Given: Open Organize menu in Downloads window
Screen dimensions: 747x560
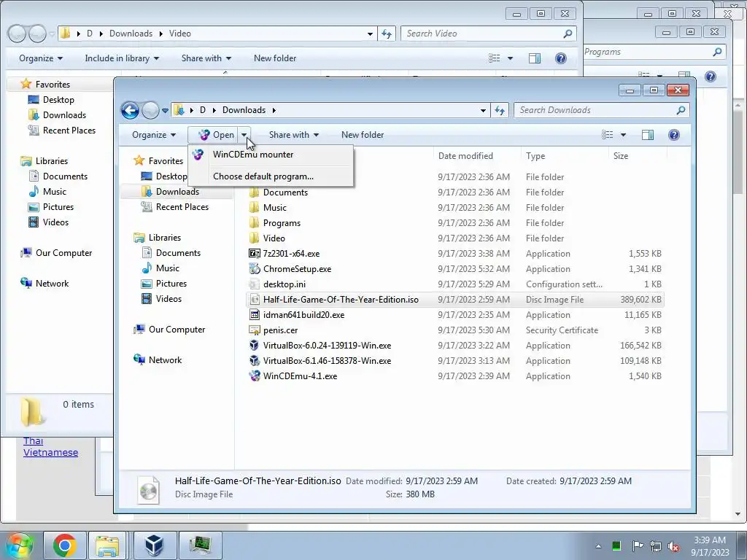Looking at the screenshot, I should click(x=154, y=135).
